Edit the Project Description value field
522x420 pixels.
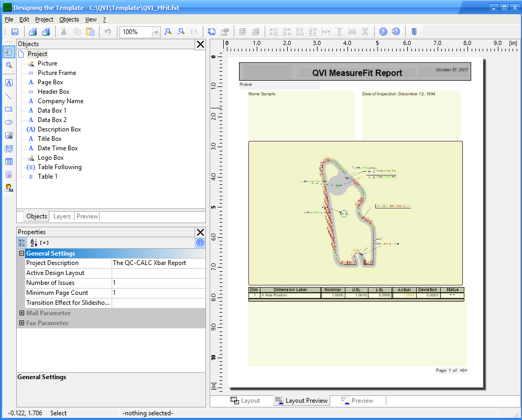coord(158,263)
